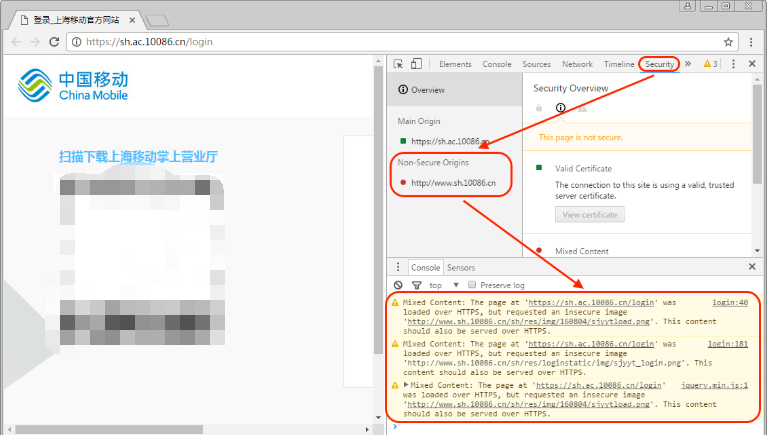Switch to the Elements tab
The height and width of the screenshot is (435, 767).
(x=455, y=64)
